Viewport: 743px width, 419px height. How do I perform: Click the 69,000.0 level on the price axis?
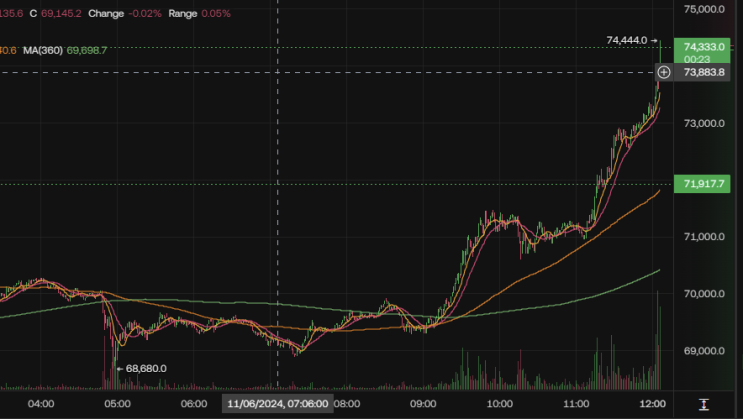[704, 351]
